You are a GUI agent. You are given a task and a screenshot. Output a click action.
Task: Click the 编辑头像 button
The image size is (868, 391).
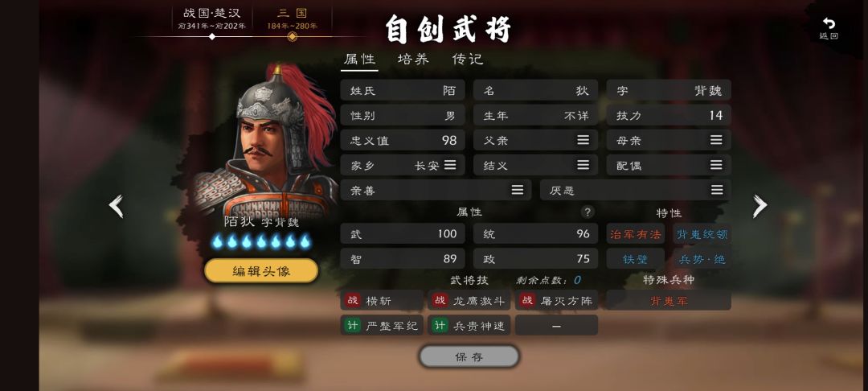pos(261,271)
